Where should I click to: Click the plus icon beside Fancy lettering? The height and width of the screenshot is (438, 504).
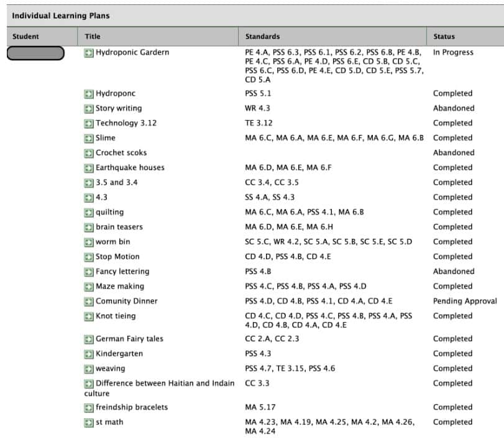[89, 272]
